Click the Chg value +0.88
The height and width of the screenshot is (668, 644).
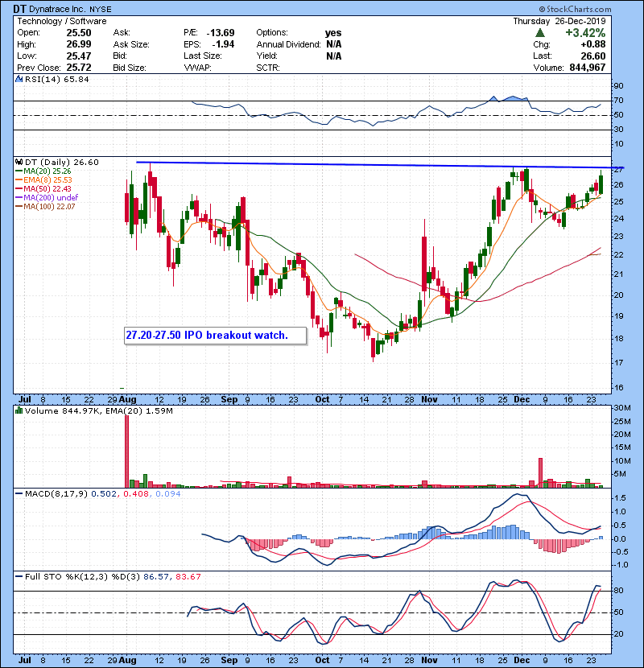(x=593, y=44)
